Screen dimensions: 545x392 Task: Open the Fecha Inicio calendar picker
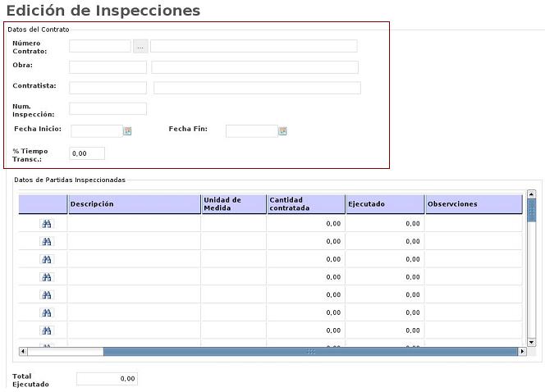coord(127,130)
